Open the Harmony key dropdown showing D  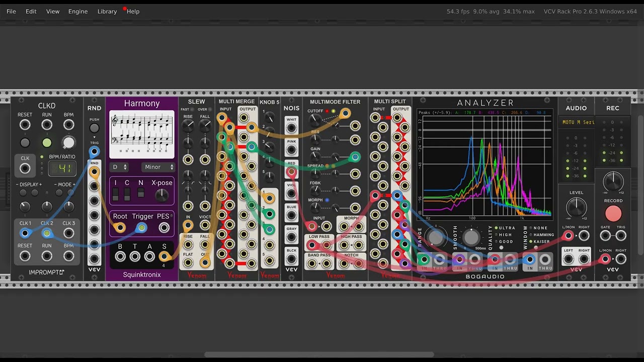tap(120, 167)
